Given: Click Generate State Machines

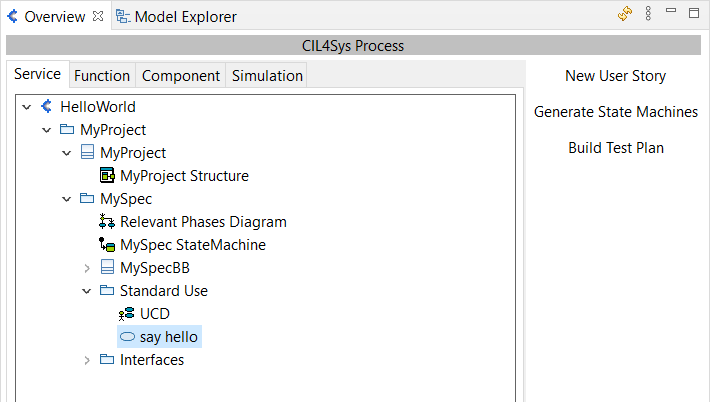Looking at the screenshot, I should 616,111.
